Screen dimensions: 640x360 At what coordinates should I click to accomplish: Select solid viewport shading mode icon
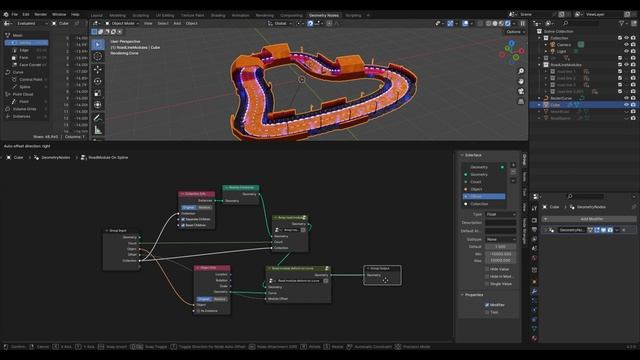pyautogui.click(x=495, y=23)
